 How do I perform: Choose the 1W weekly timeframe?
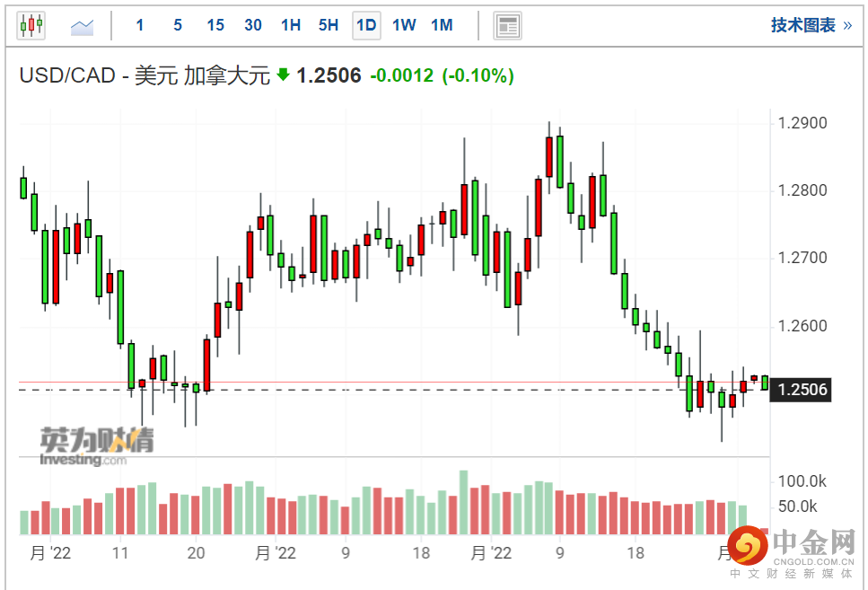point(404,25)
